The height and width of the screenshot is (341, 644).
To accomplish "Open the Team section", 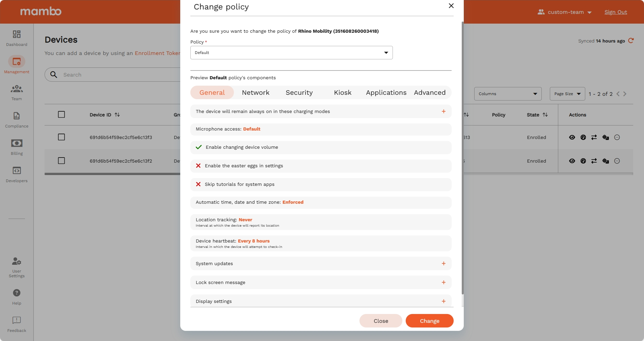I will pyautogui.click(x=16, y=91).
